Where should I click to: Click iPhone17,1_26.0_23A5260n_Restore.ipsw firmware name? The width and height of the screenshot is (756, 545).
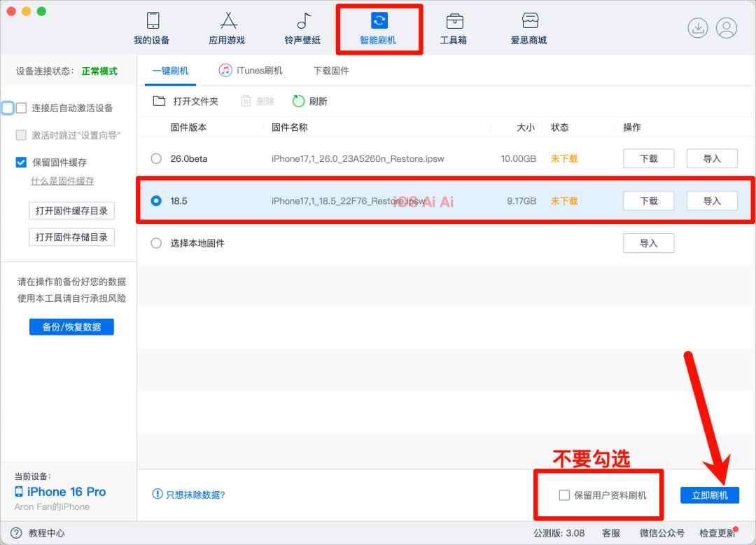coord(358,159)
